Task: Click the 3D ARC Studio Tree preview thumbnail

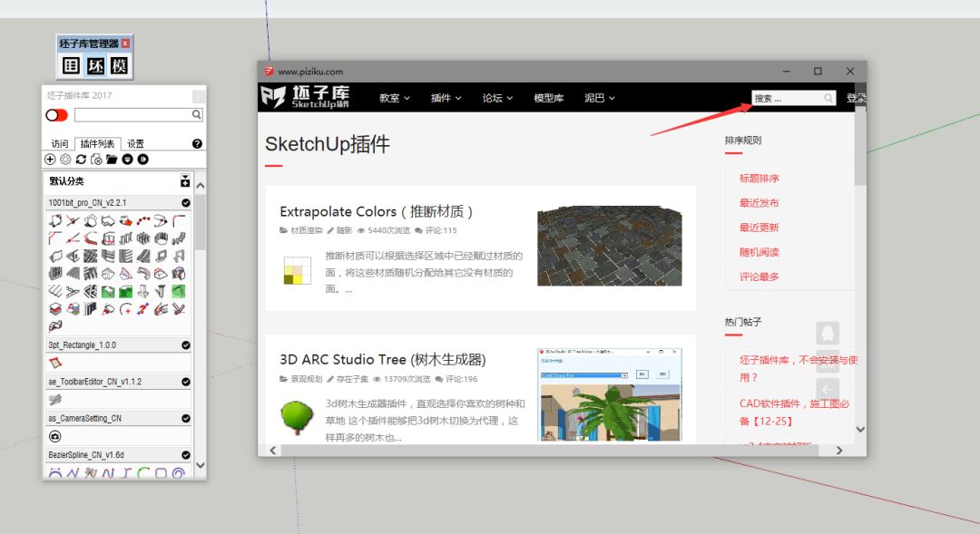Action: pos(610,394)
